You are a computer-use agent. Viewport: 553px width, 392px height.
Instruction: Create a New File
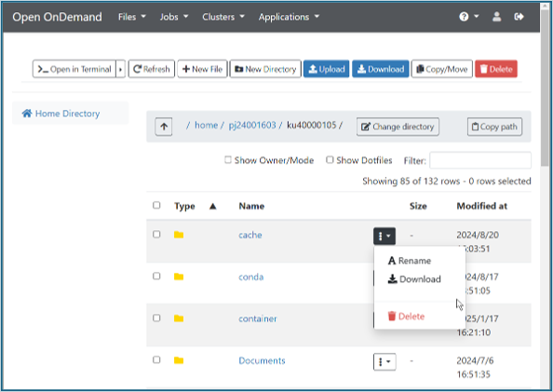tap(202, 69)
